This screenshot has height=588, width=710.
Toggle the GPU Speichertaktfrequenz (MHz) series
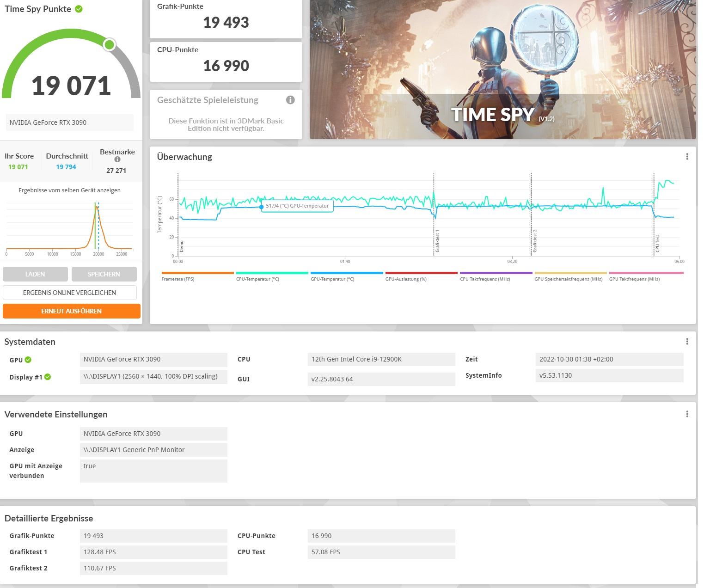pos(570,276)
